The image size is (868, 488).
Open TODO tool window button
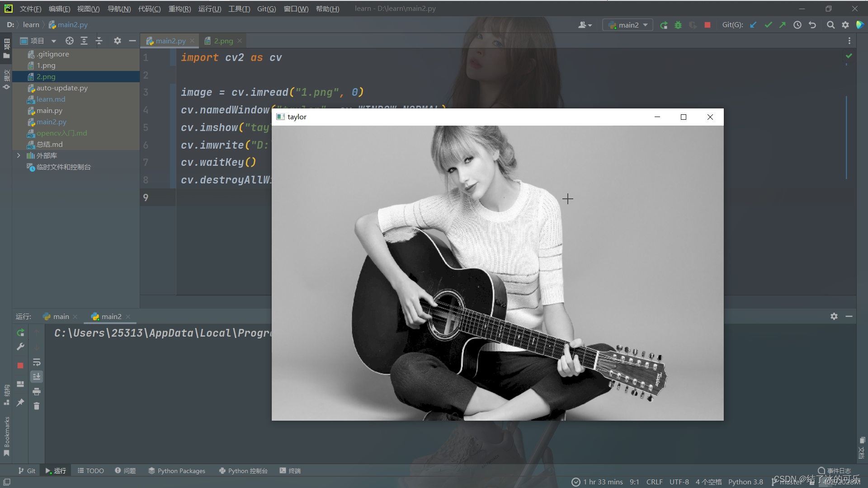tap(91, 471)
